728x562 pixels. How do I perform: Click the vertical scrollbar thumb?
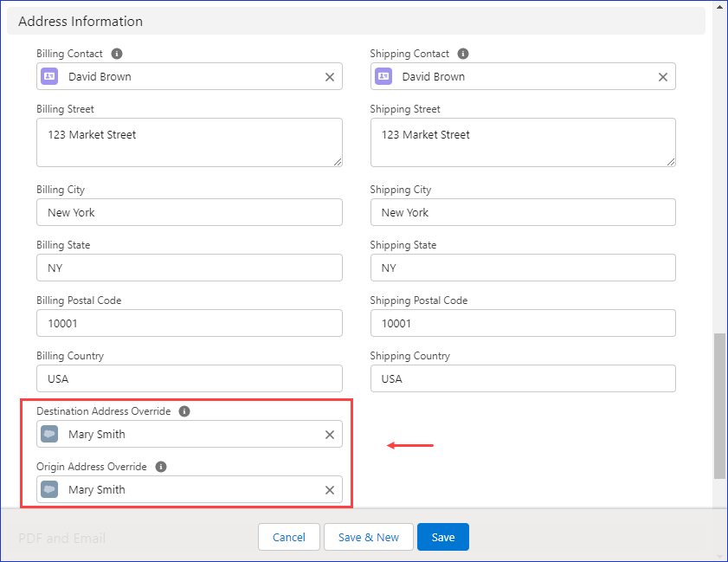coord(719,405)
